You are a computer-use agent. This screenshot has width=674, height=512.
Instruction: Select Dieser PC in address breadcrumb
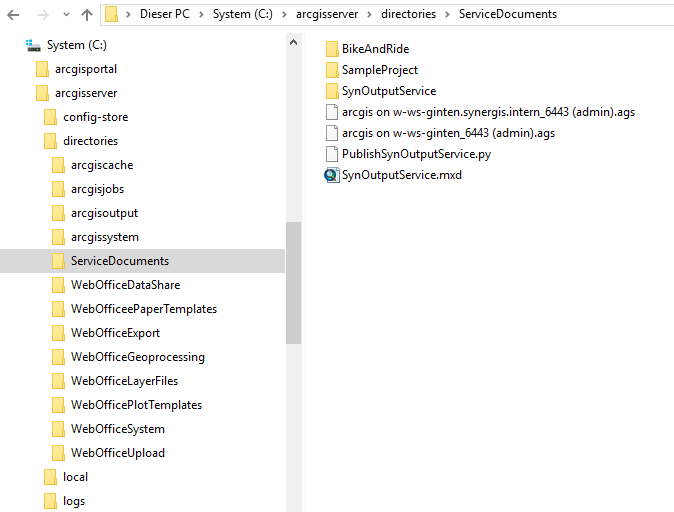point(165,14)
